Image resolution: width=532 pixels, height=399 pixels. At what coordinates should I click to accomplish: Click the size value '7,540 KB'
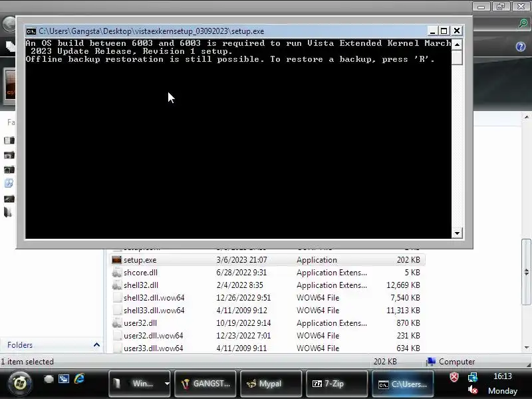405,298
